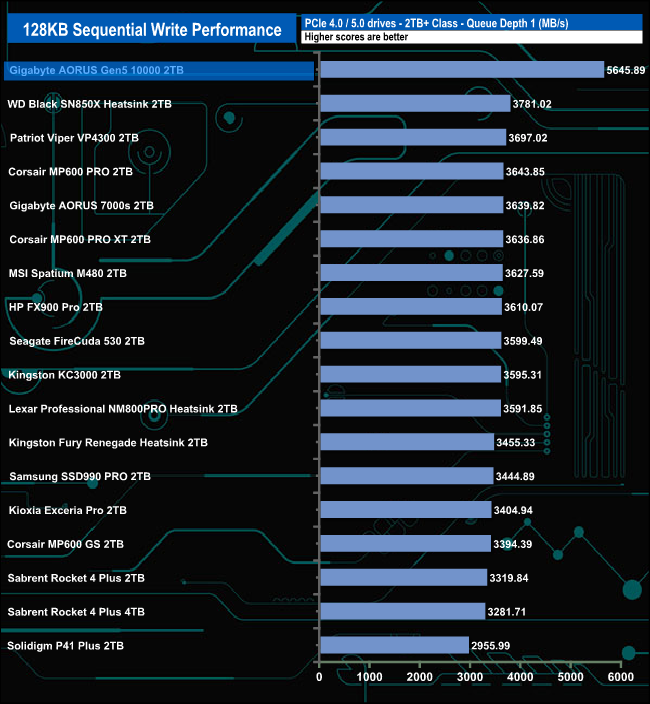Click the 0 axis tick label
The image size is (650, 704).
coord(319,677)
